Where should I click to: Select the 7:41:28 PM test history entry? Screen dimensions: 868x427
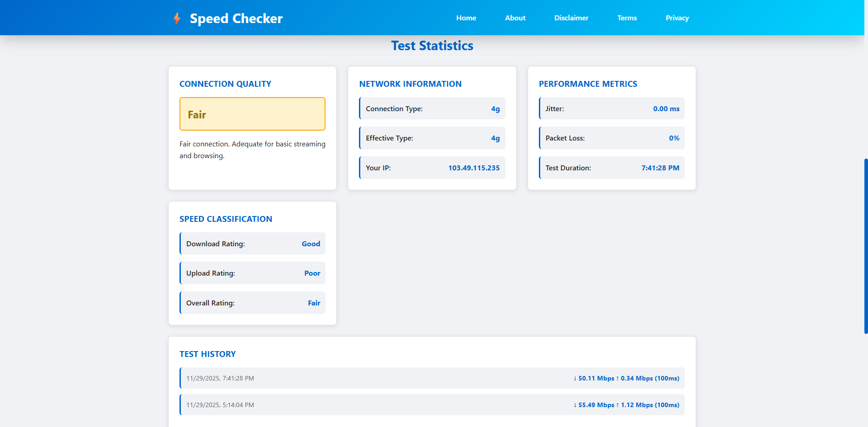[432, 378]
